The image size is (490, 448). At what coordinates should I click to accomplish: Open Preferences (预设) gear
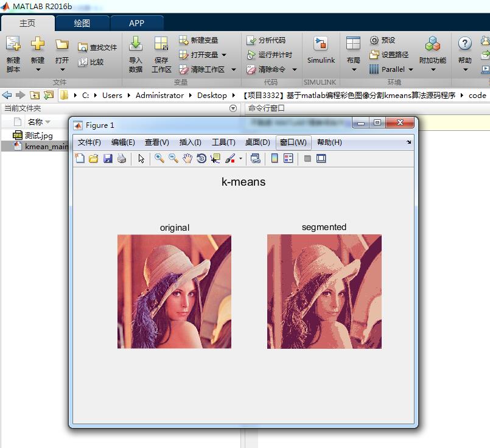coord(382,40)
